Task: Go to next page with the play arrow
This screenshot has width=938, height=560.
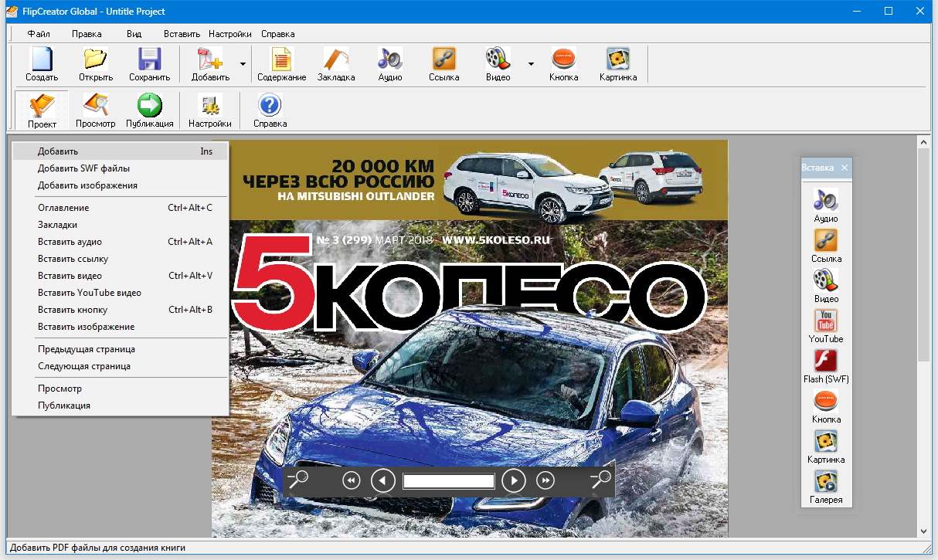Action: (x=514, y=481)
